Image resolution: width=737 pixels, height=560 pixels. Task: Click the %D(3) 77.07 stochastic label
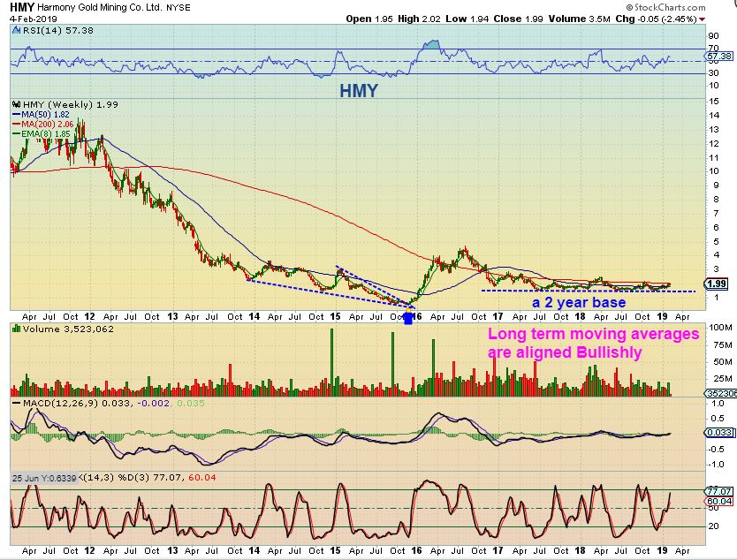(151, 478)
